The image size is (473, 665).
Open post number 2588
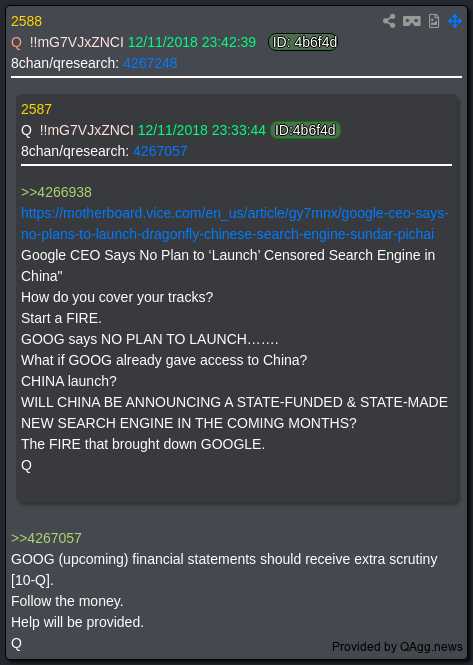26,21
